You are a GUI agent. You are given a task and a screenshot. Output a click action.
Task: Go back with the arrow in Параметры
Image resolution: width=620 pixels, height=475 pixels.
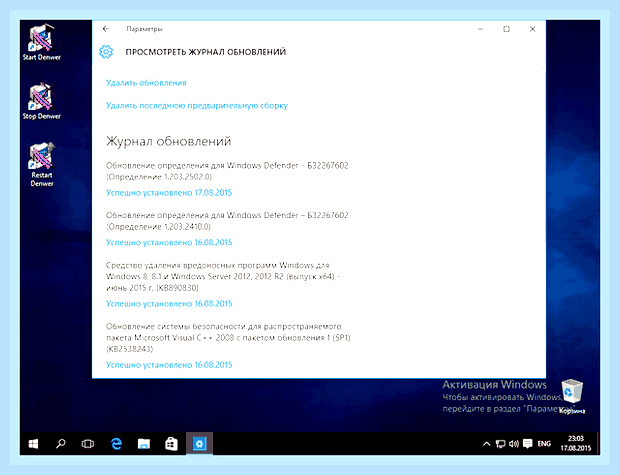pyautogui.click(x=106, y=29)
